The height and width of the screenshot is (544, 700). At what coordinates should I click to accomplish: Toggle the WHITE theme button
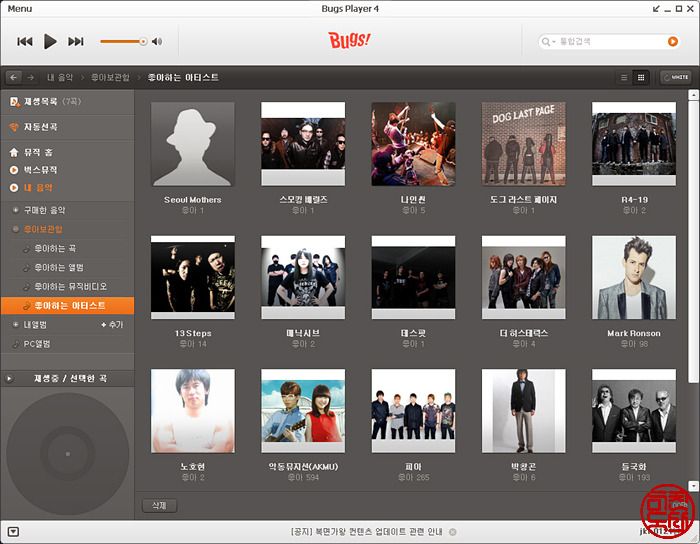(x=676, y=77)
